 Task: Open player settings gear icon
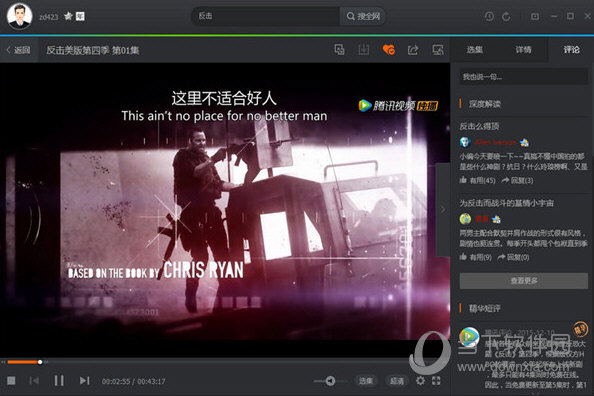420,380
